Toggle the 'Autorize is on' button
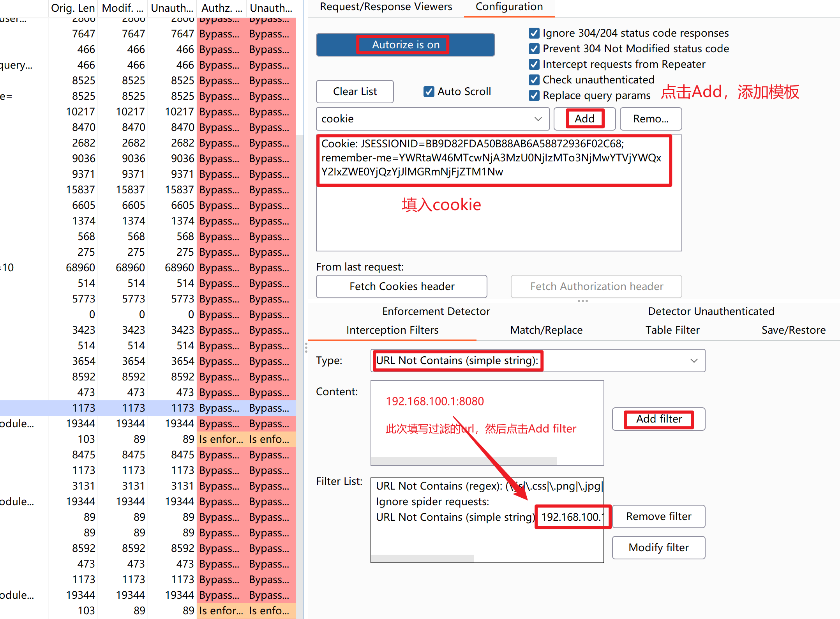 (405, 45)
